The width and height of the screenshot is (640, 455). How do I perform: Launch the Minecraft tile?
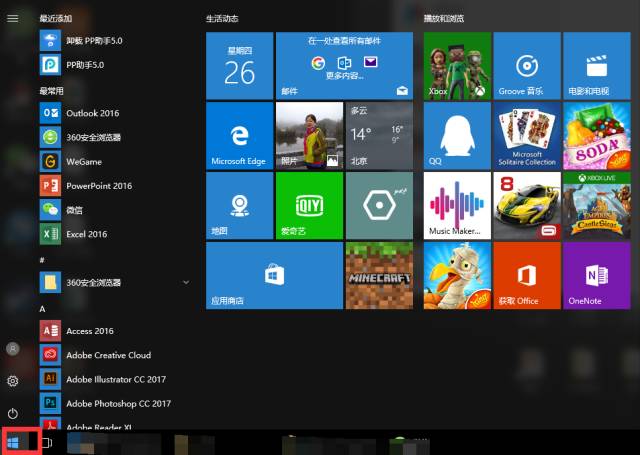pyautogui.click(x=380, y=276)
